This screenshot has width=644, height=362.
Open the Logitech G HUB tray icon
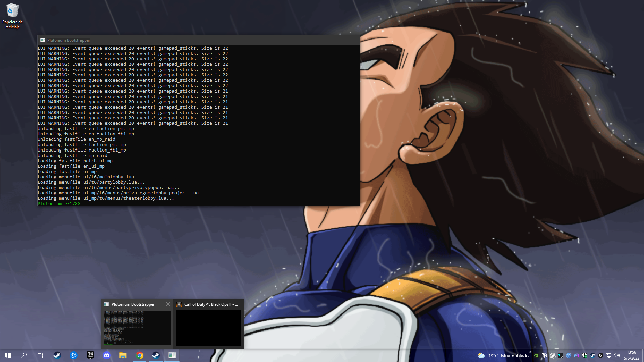[x=601, y=356]
